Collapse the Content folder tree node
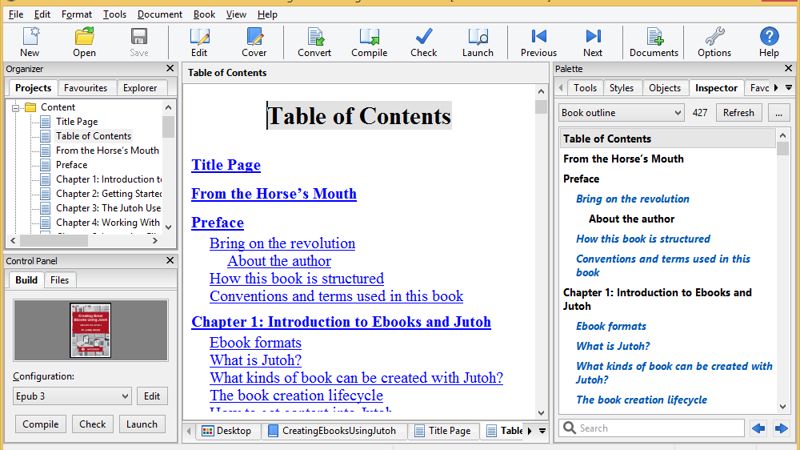Screen dimensions: 800x450 [16, 108]
